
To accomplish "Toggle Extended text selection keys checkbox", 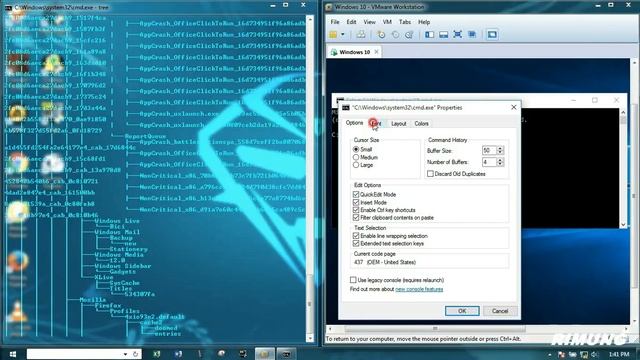I will tap(356, 244).
